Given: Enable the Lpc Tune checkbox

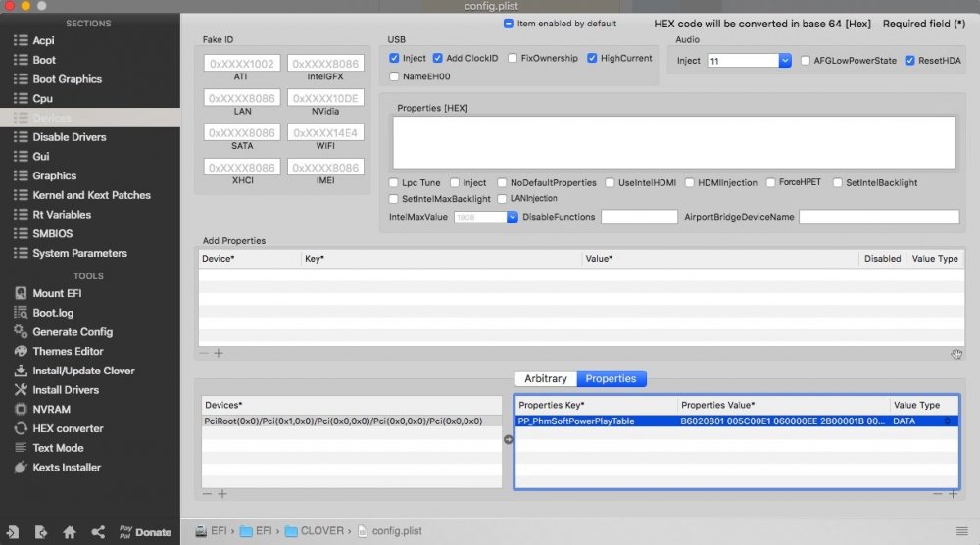Looking at the screenshot, I should point(393,183).
